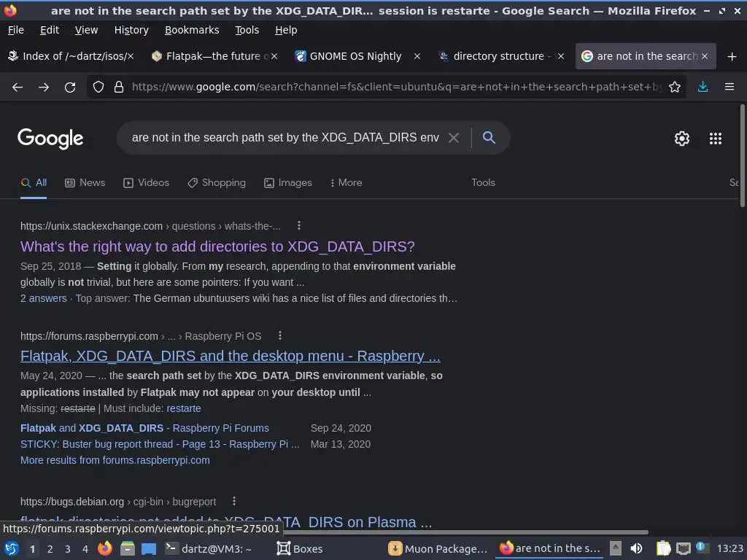Open the application menu in the taskbar
Image resolution: width=747 pixels, height=560 pixels.
click(x=12, y=548)
